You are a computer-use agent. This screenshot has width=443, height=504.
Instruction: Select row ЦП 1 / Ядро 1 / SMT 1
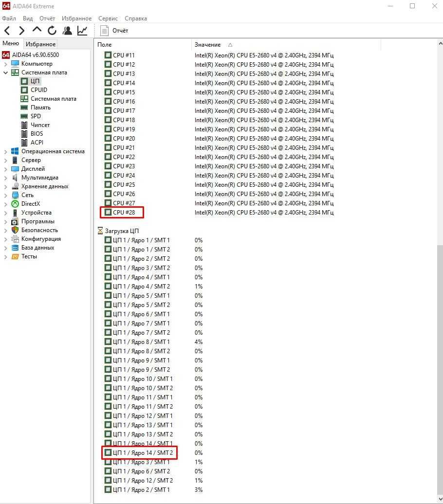[153, 240]
